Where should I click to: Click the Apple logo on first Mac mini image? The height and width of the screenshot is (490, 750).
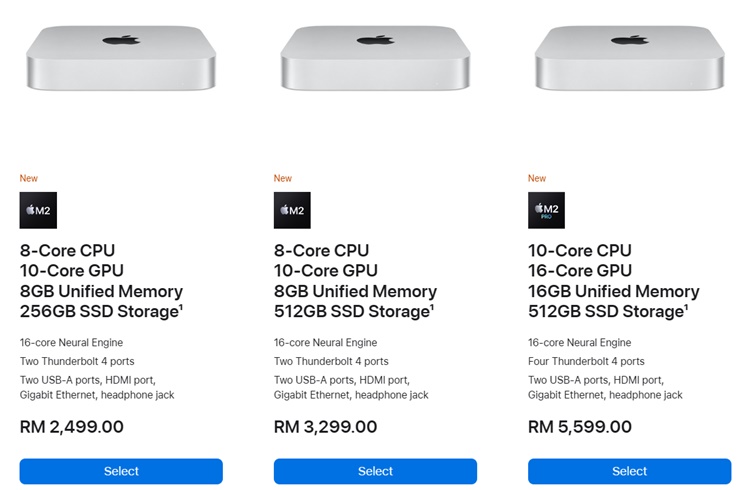click(121, 40)
